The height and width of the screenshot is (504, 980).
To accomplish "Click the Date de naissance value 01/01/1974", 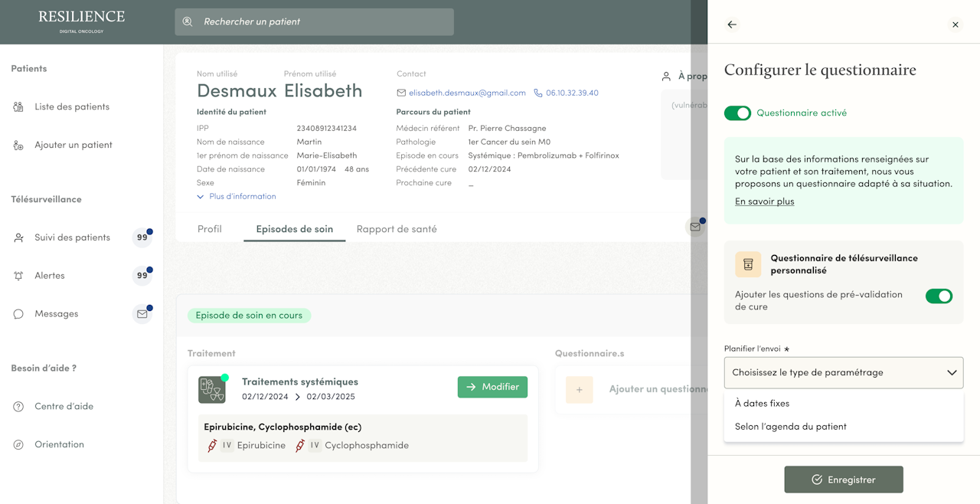I will point(318,169).
